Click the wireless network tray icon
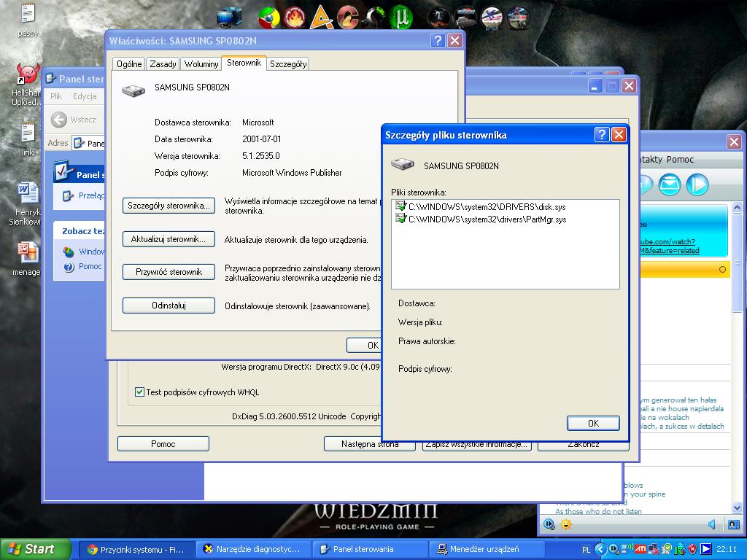747x560 pixels. (627, 549)
